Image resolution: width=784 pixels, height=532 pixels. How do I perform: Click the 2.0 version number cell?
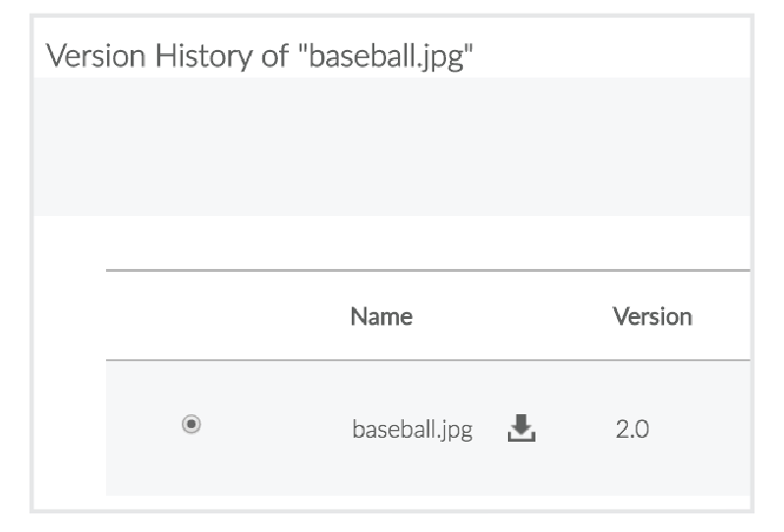coord(632,430)
